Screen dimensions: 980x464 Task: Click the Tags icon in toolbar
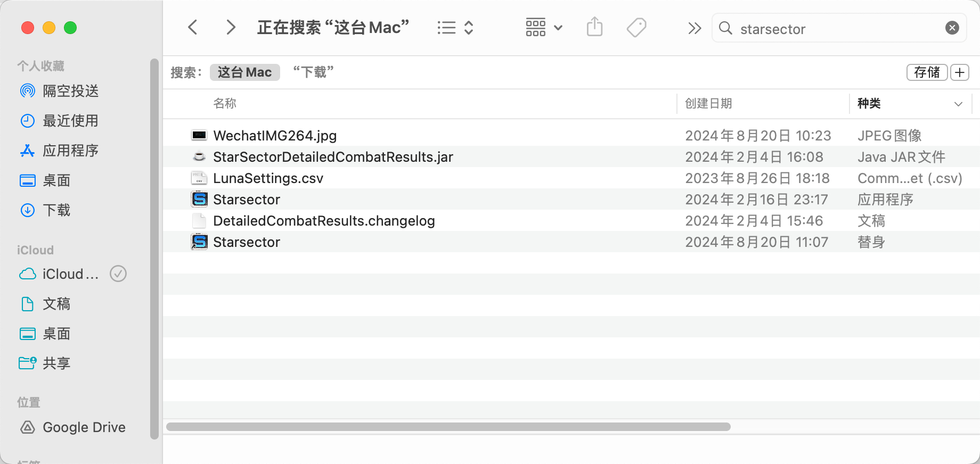(x=636, y=27)
